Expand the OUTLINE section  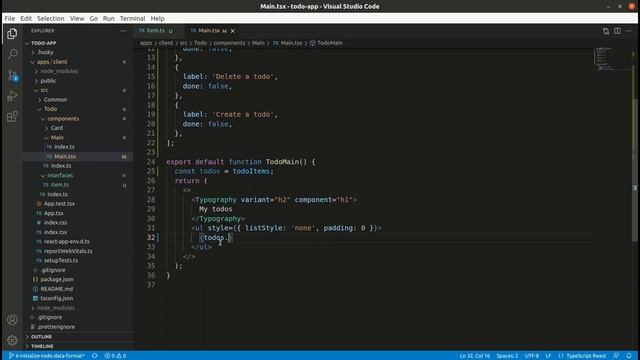(x=78, y=337)
